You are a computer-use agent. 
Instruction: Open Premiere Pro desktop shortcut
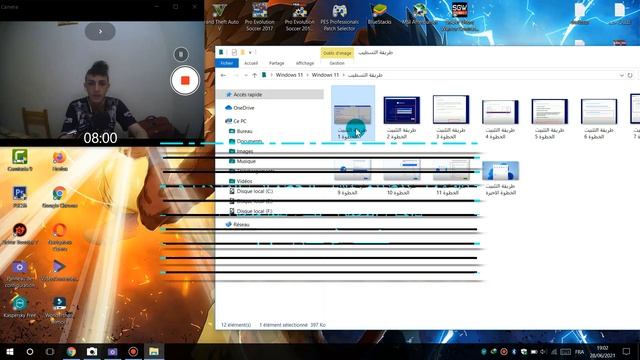tap(20, 197)
